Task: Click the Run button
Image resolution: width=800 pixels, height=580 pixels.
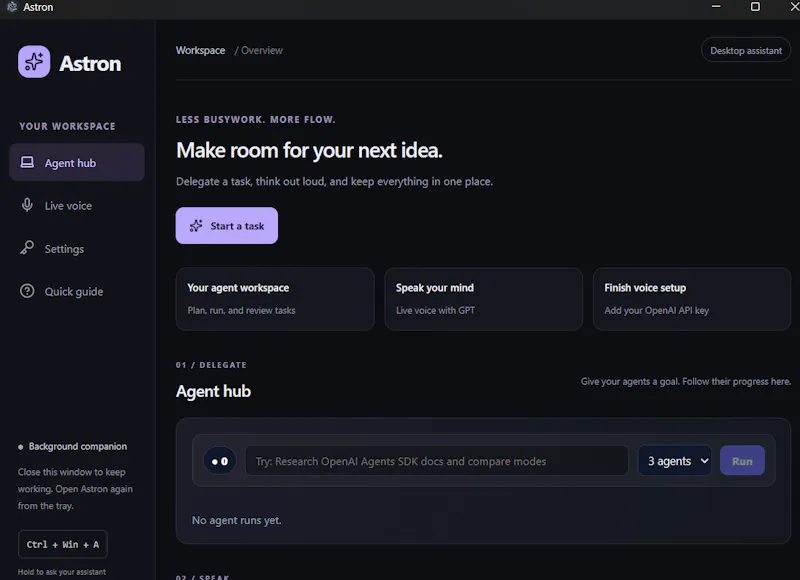Action: pyautogui.click(x=742, y=461)
